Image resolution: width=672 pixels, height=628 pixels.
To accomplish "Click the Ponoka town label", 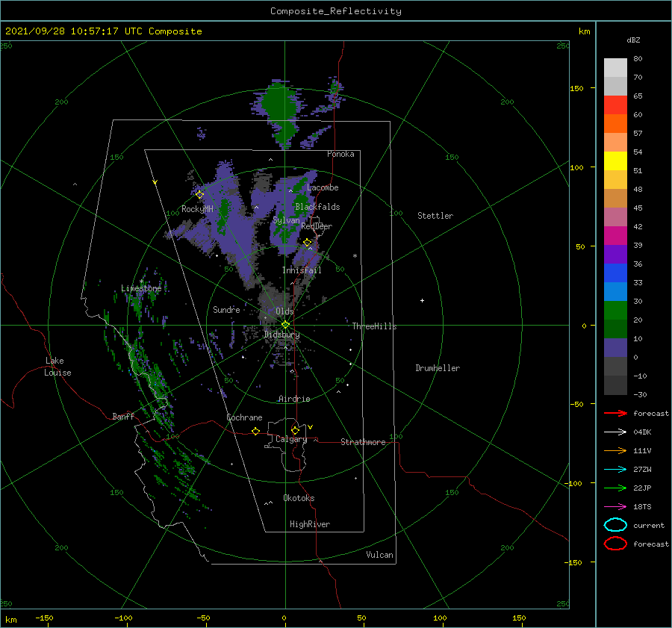I will [340, 154].
